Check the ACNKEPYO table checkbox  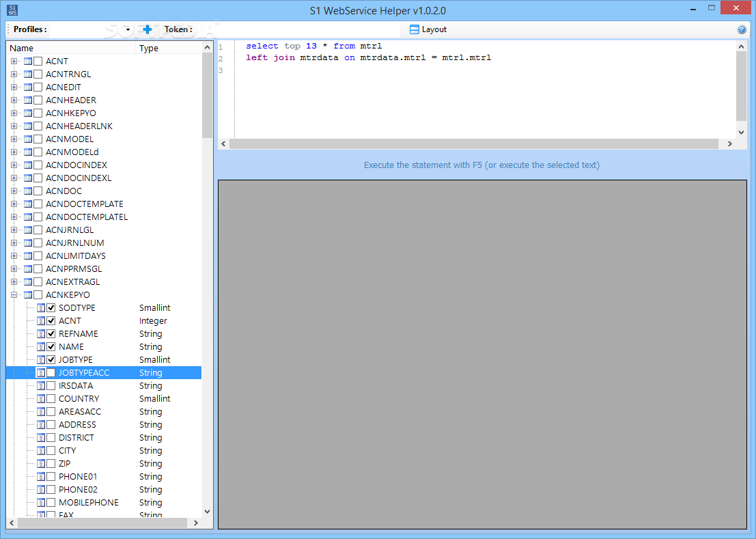point(38,294)
